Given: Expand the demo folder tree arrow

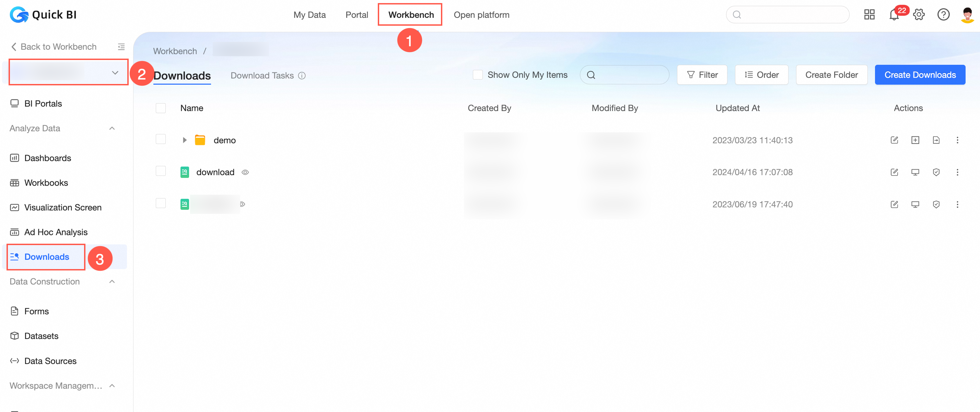Looking at the screenshot, I should (x=185, y=140).
